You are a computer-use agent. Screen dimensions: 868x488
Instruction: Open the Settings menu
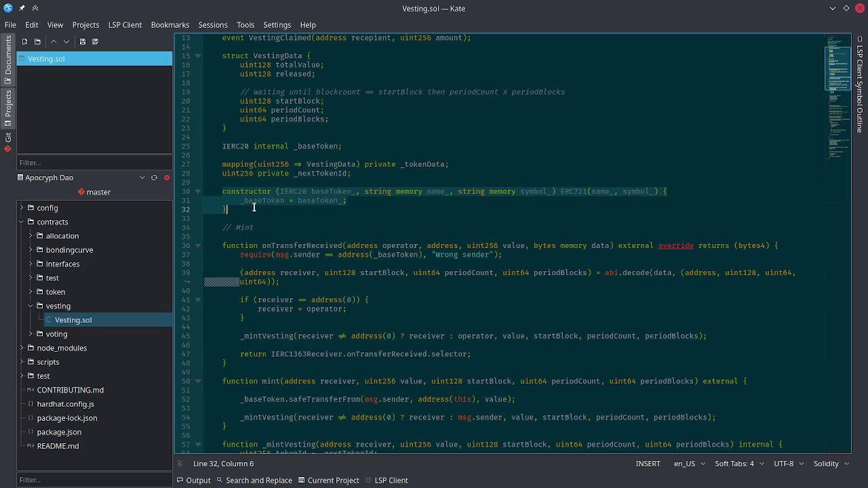(x=277, y=24)
